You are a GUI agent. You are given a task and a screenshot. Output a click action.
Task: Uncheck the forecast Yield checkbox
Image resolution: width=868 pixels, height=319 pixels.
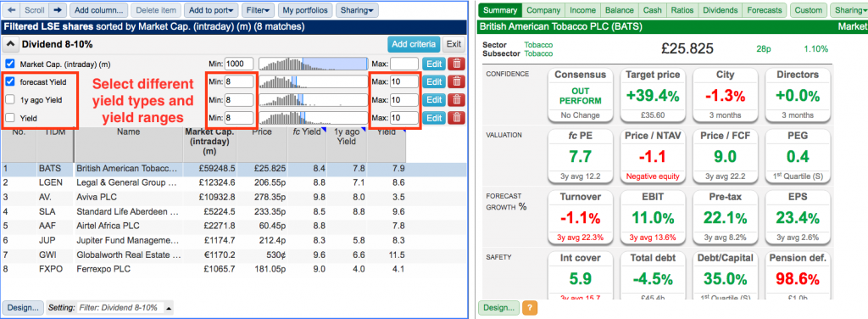[10, 82]
